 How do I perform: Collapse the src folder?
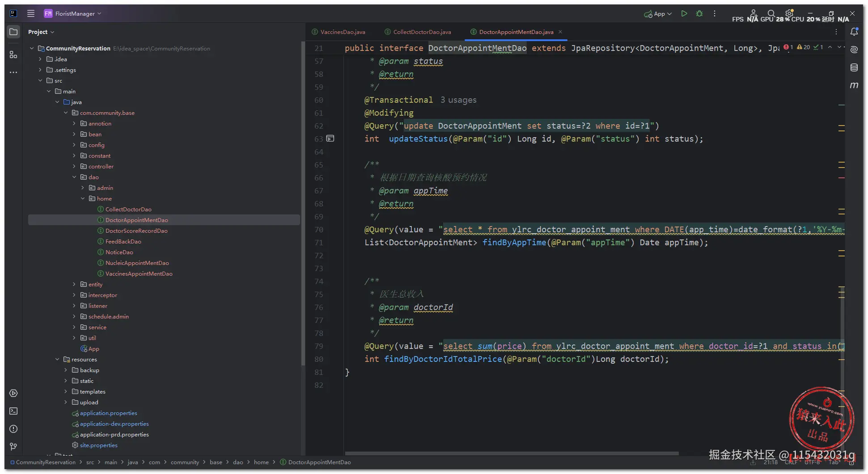point(40,80)
